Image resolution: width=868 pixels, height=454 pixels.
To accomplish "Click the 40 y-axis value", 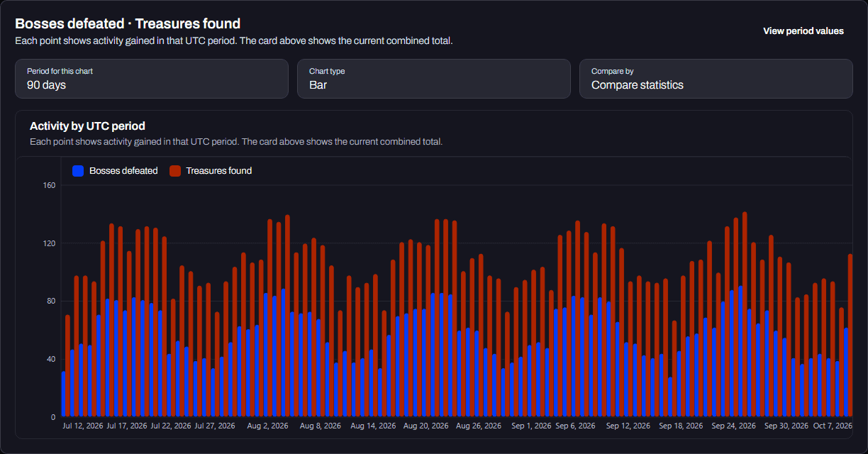I will point(51,359).
